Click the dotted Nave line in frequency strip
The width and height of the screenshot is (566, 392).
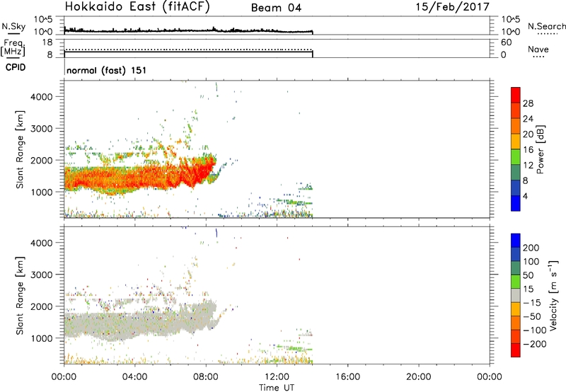click(x=188, y=50)
